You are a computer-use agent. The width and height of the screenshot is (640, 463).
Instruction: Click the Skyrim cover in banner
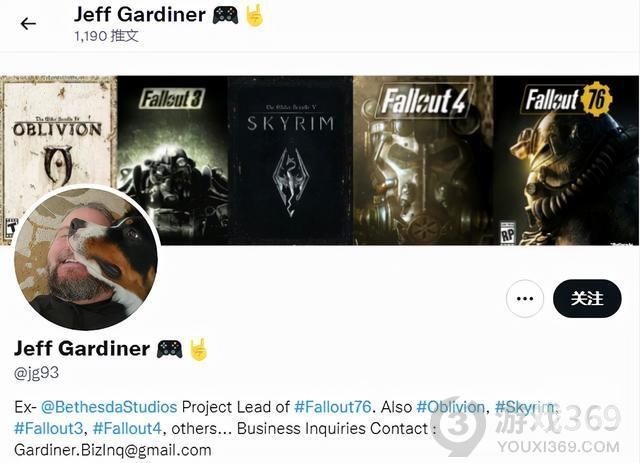click(x=290, y=160)
